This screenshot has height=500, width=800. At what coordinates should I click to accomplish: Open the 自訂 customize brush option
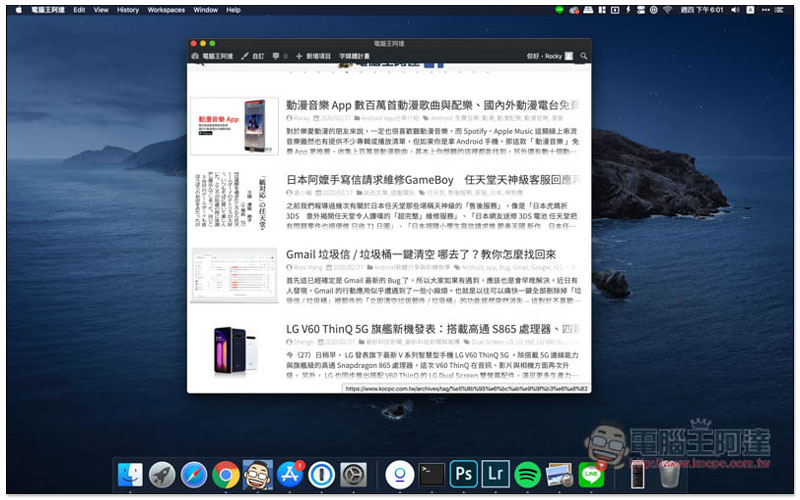tap(253, 57)
